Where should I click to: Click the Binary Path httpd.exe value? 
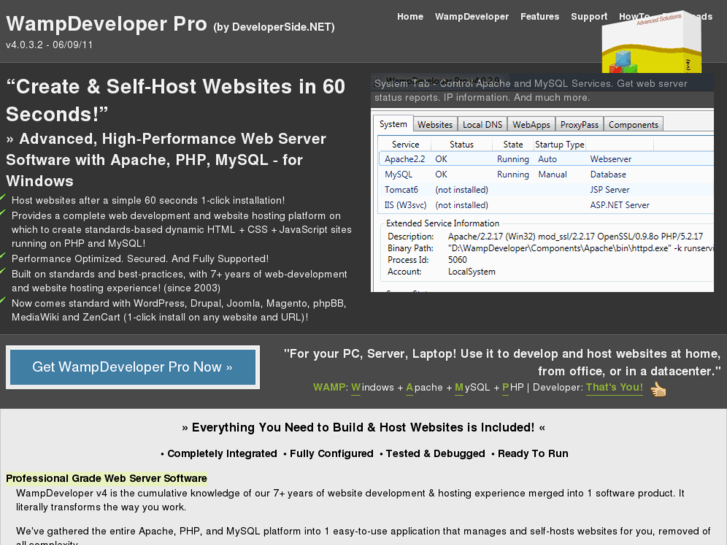[580, 248]
